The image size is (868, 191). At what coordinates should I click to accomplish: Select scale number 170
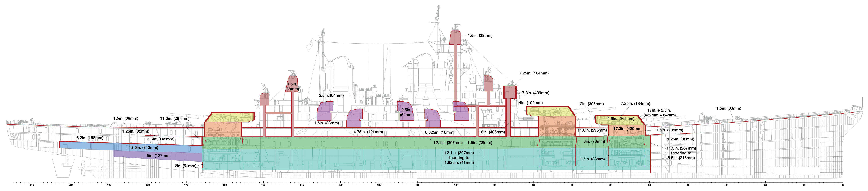pos(186,185)
